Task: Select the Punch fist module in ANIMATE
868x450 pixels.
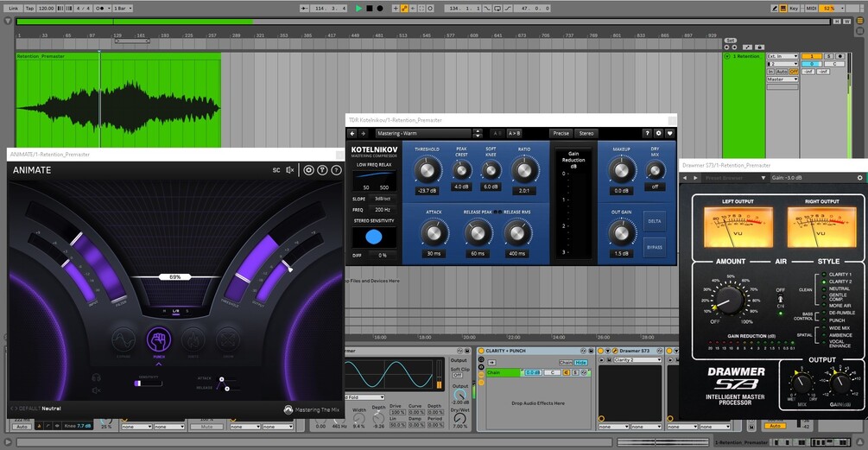Action: pyautogui.click(x=159, y=339)
